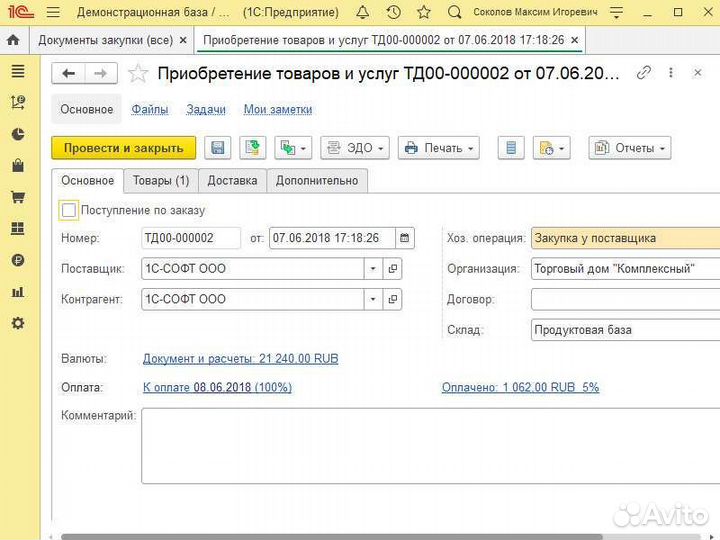Screen dimensions: 720x540
Task: Add document to favorites with star icon
Action: point(138,74)
